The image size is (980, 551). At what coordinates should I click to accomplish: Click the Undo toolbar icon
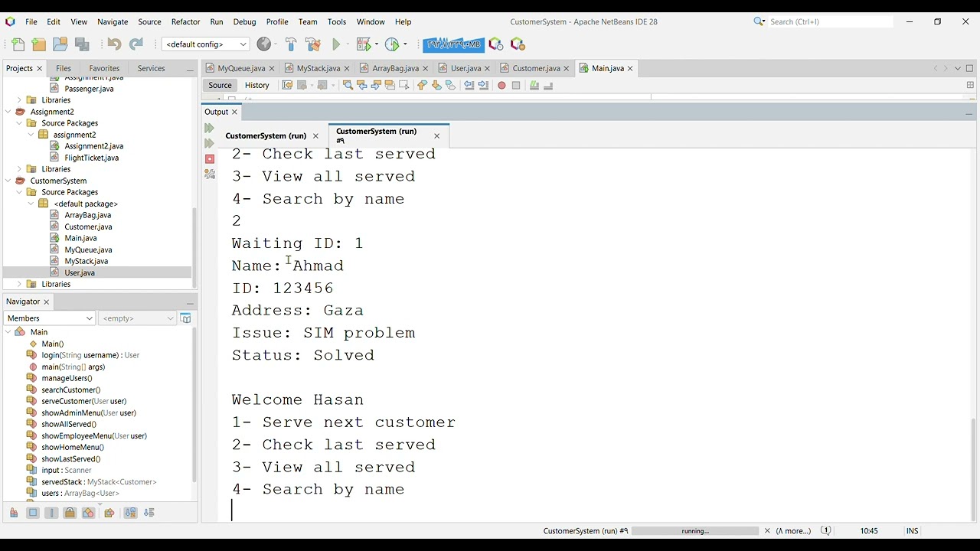tap(114, 44)
